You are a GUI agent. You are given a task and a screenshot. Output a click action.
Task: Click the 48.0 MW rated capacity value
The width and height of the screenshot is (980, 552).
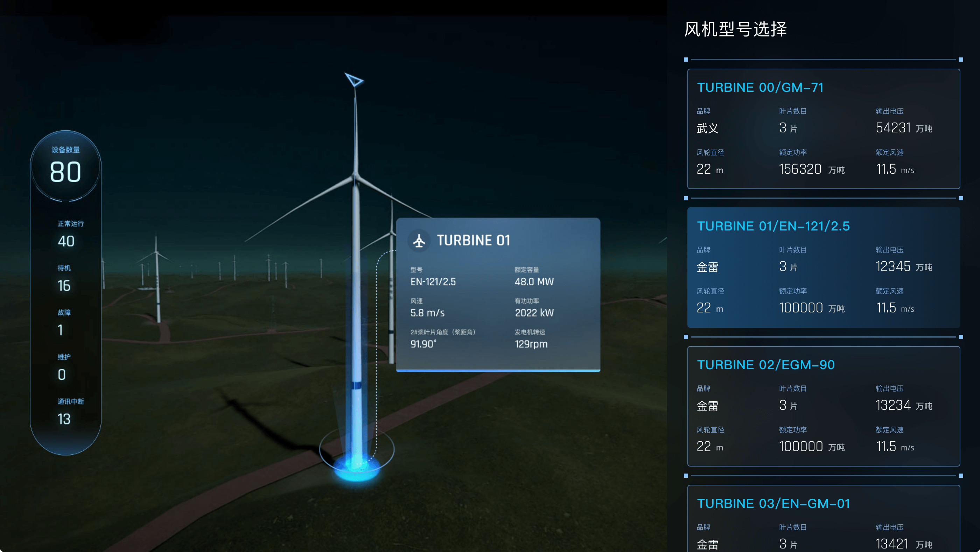click(534, 282)
